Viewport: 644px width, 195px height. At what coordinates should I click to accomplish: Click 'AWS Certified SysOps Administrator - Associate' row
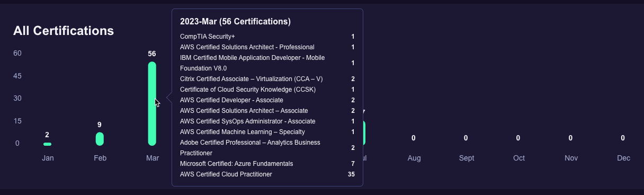pyautogui.click(x=267, y=121)
